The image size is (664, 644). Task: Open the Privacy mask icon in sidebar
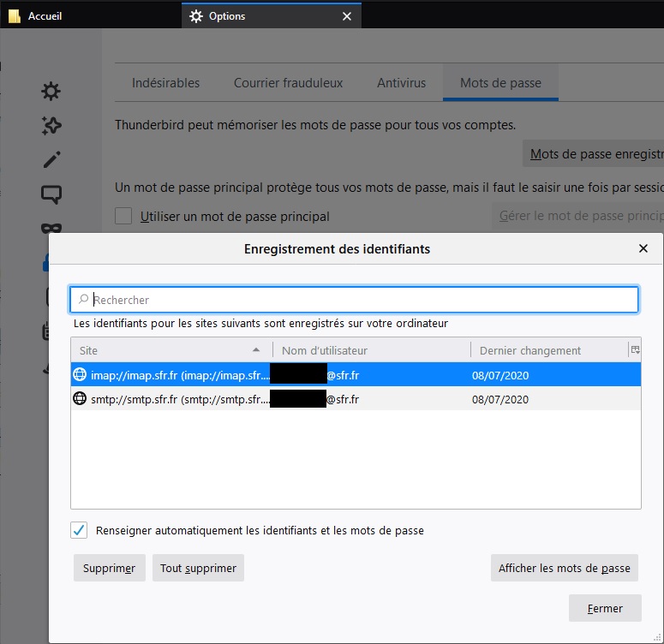51,228
